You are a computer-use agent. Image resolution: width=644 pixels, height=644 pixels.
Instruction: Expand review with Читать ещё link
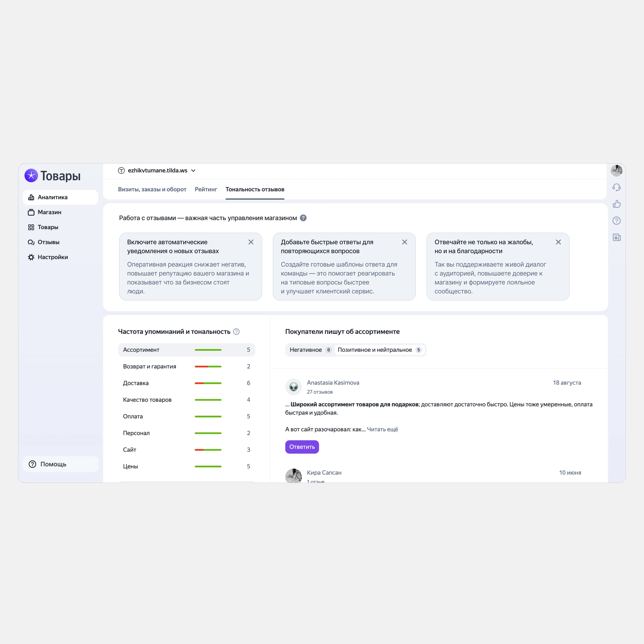[382, 429]
